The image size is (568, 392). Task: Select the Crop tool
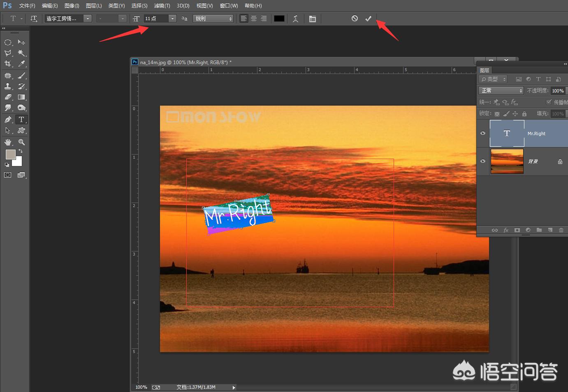(8, 64)
